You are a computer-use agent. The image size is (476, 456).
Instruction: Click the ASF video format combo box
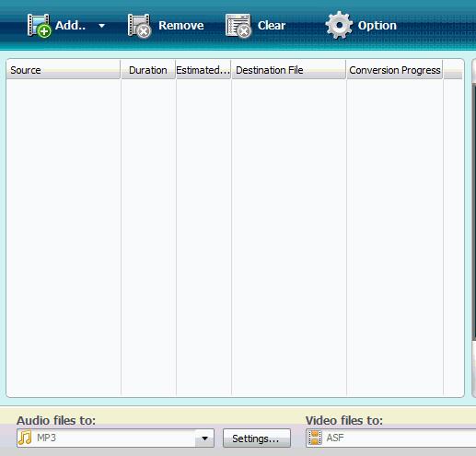coord(390,438)
